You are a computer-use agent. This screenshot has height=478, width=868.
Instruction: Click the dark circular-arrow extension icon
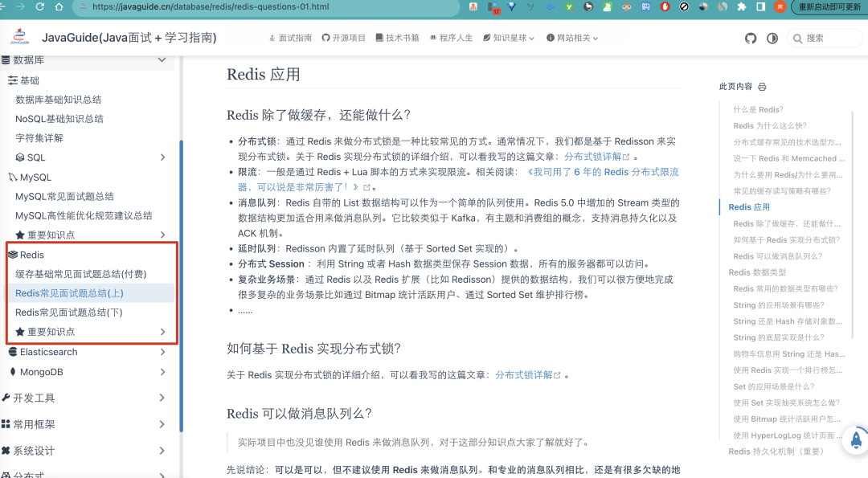[x=588, y=6]
